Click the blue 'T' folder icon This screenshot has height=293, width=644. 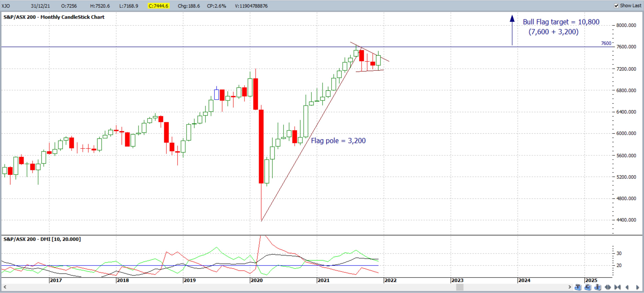point(578,287)
